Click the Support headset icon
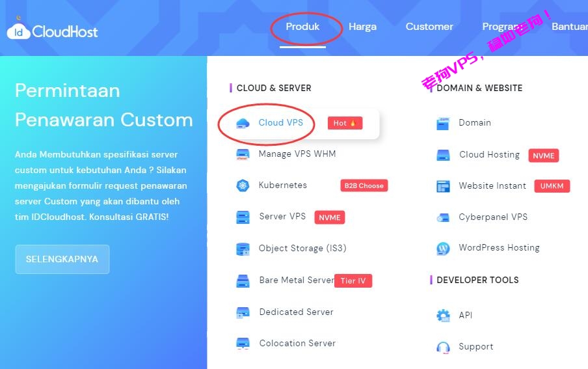588x369 pixels. [x=443, y=348]
